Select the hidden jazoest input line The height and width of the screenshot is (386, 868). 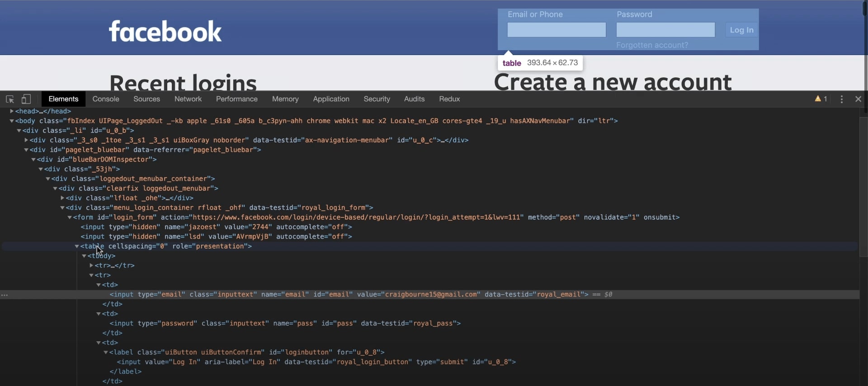216,227
